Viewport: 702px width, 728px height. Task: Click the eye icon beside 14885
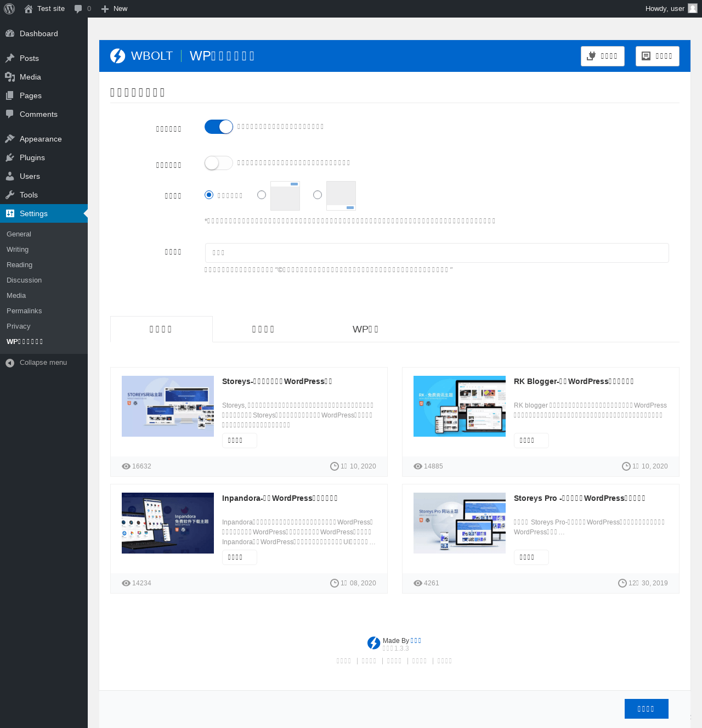tap(418, 466)
